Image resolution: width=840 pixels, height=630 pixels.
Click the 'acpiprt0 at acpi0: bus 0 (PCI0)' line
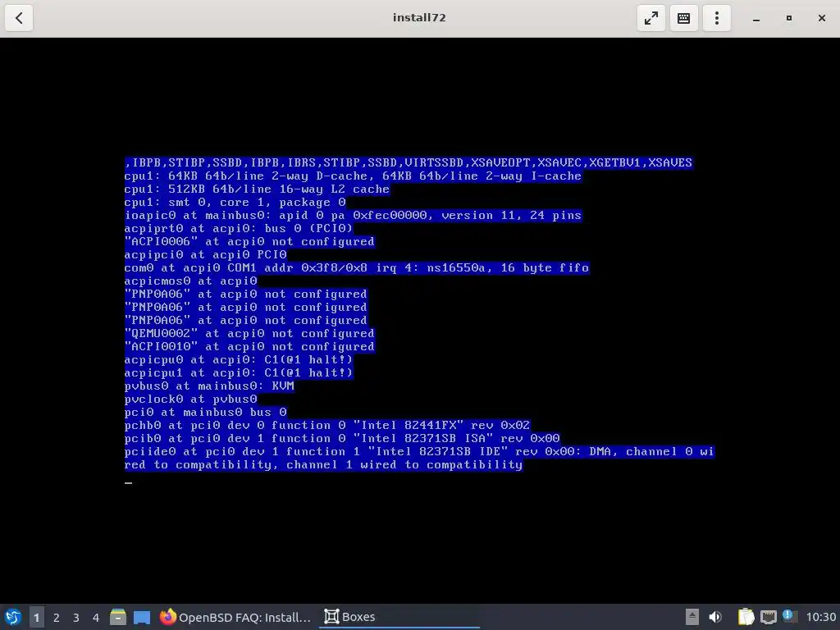(x=239, y=228)
